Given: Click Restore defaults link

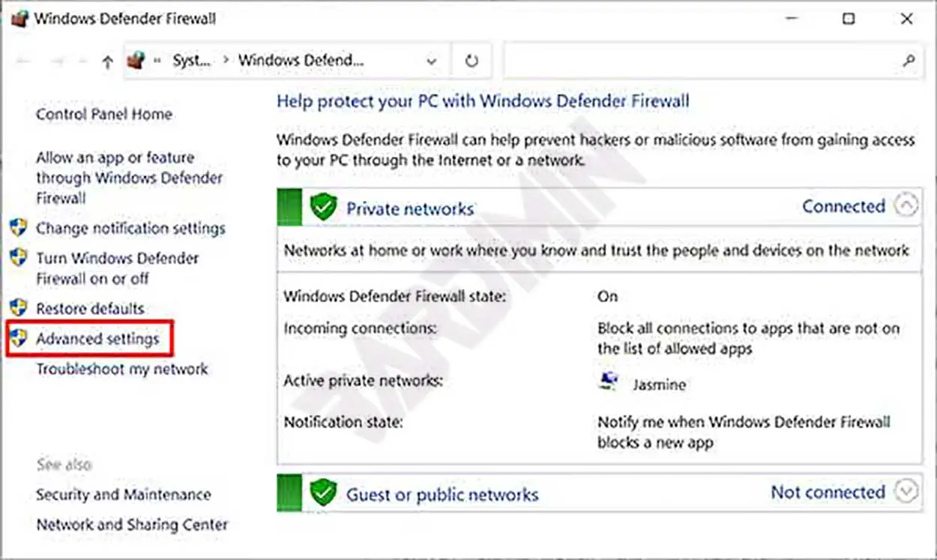Looking at the screenshot, I should tap(90, 308).
